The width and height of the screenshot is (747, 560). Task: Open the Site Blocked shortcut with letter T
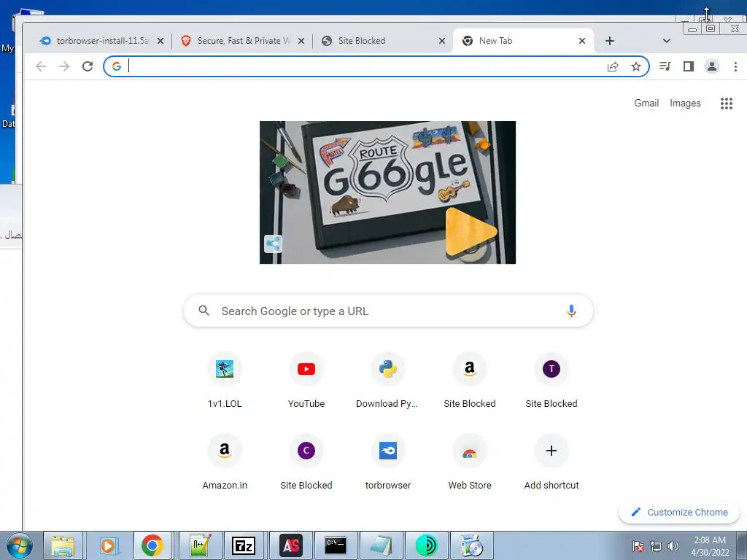(551, 381)
